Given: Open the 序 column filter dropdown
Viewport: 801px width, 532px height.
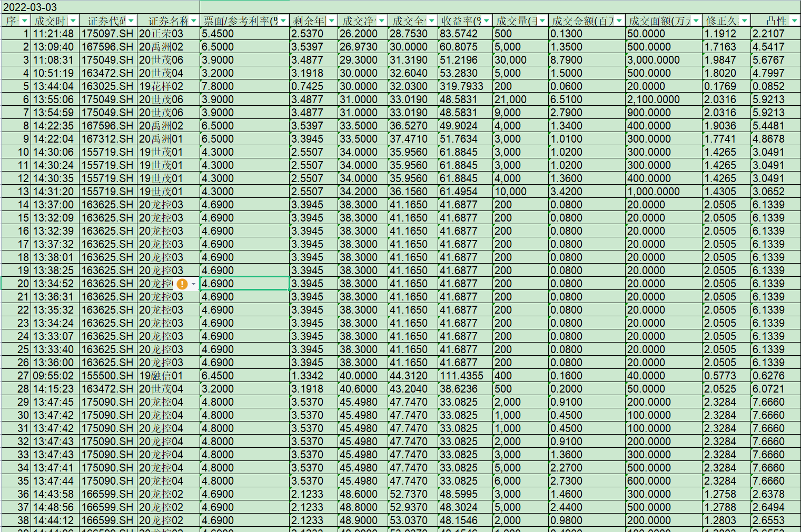Looking at the screenshot, I should pyautogui.click(x=24, y=21).
